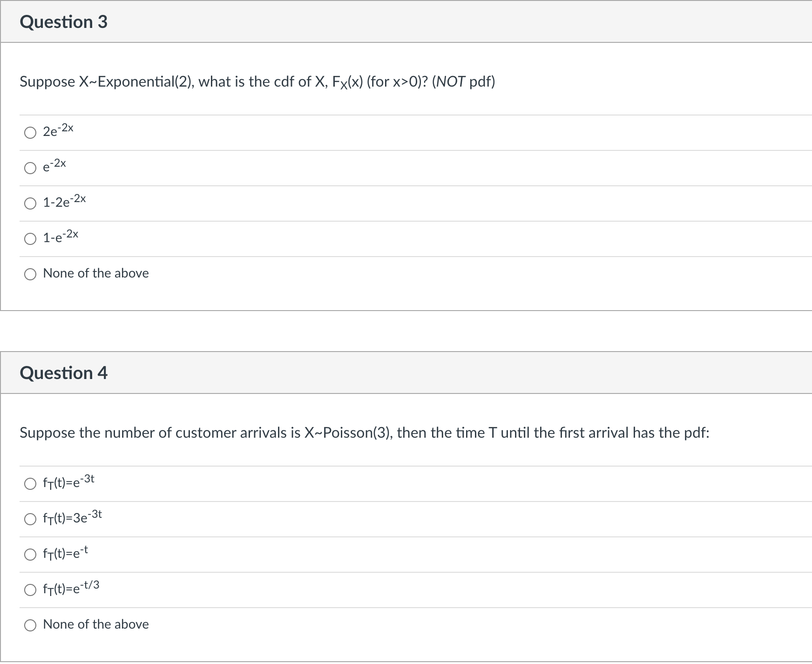812x664 pixels.
Task: Select None of the above for Question 3
Action: 30,274
